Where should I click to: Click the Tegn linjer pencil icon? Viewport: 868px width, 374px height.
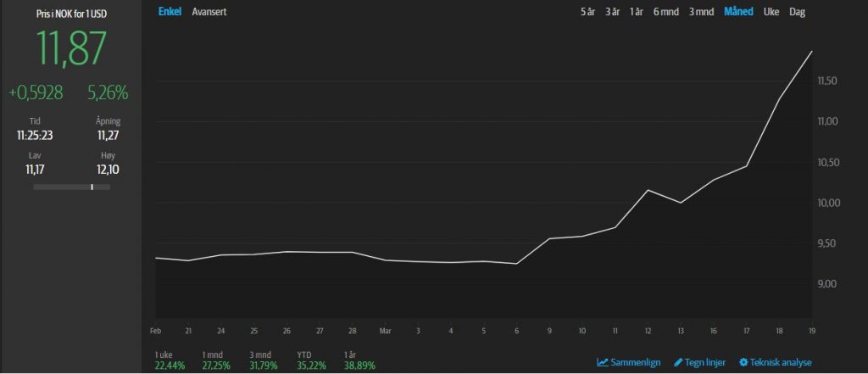coord(678,362)
